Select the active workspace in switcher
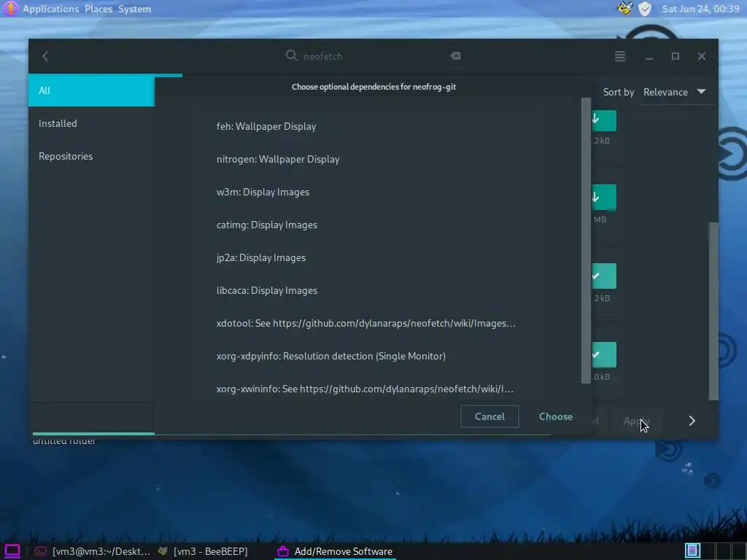747x560 pixels. (692, 551)
